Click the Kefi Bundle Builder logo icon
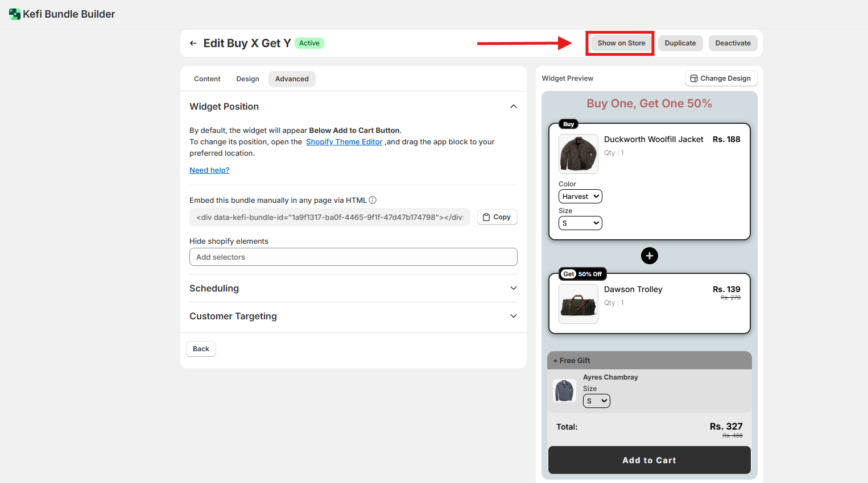 (15, 14)
